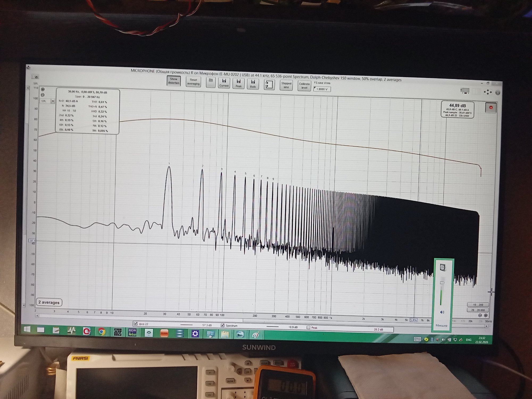
Task: Zoom in vertical axis with plus icon
Action: (x=43, y=89)
